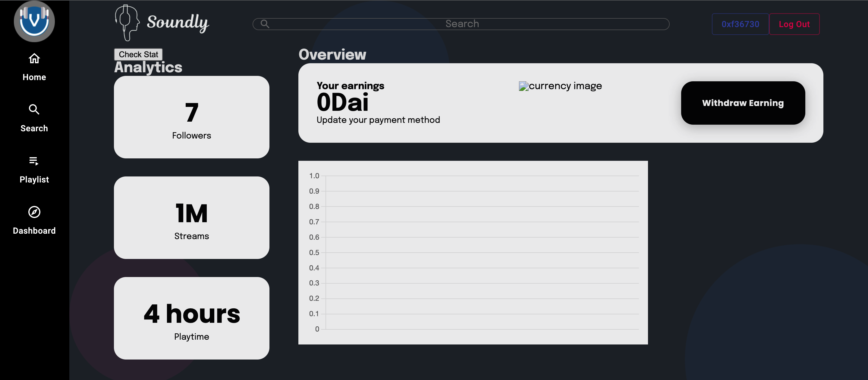Select the 1M Streams card

(x=191, y=218)
